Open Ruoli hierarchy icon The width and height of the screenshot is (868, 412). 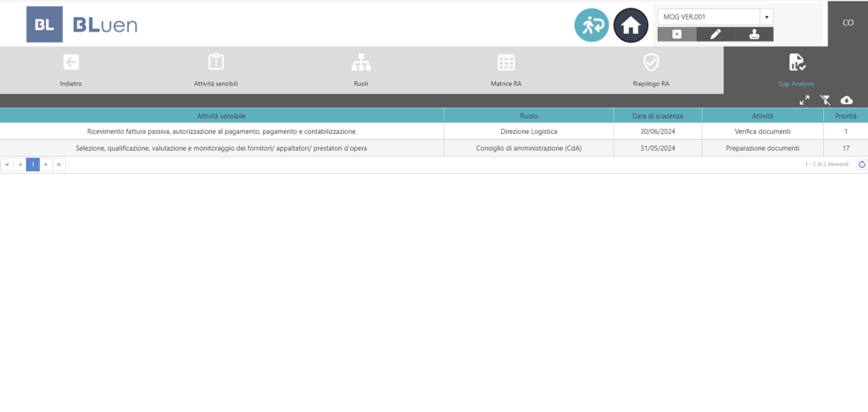coord(361,63)
